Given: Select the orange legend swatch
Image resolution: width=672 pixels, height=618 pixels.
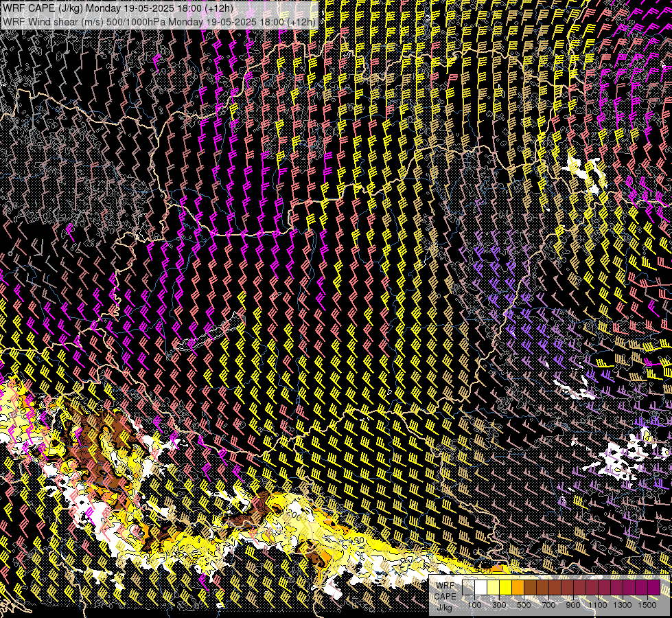Looking at the screenshot, I should [x=518, y=587].
